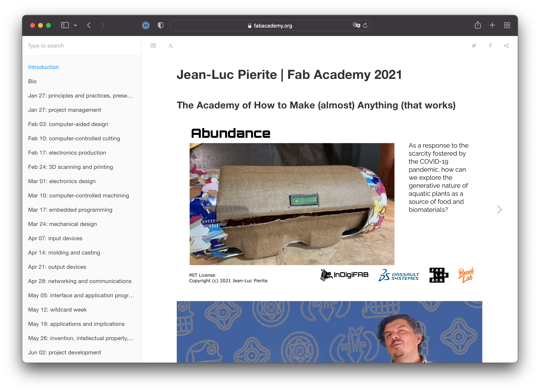The image size is (540, 392).
Task: Open the Bio page link
Action: point(32,81)
